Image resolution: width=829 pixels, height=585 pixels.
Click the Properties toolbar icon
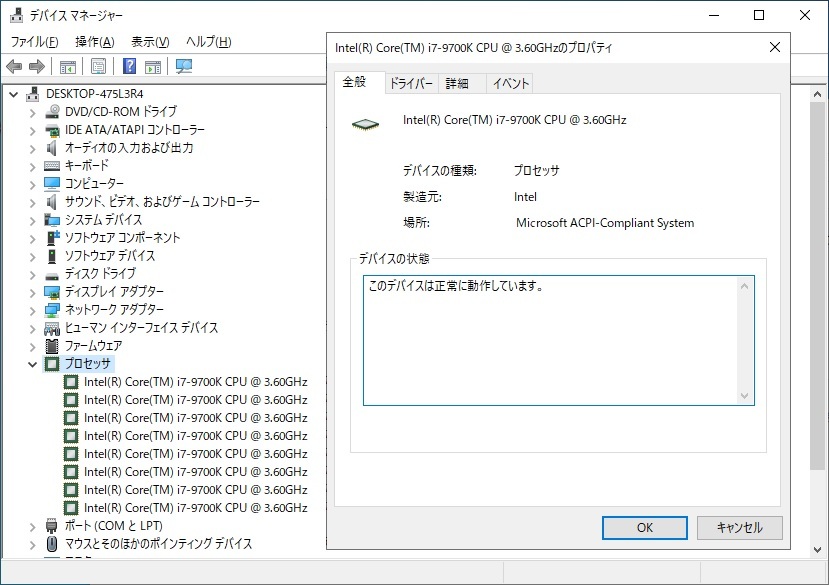click(98, 66)
